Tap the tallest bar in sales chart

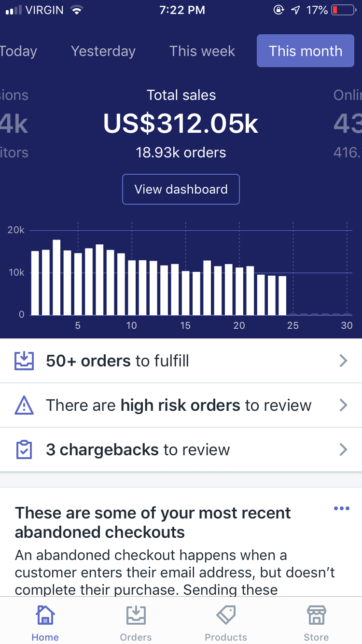[56, 278]
